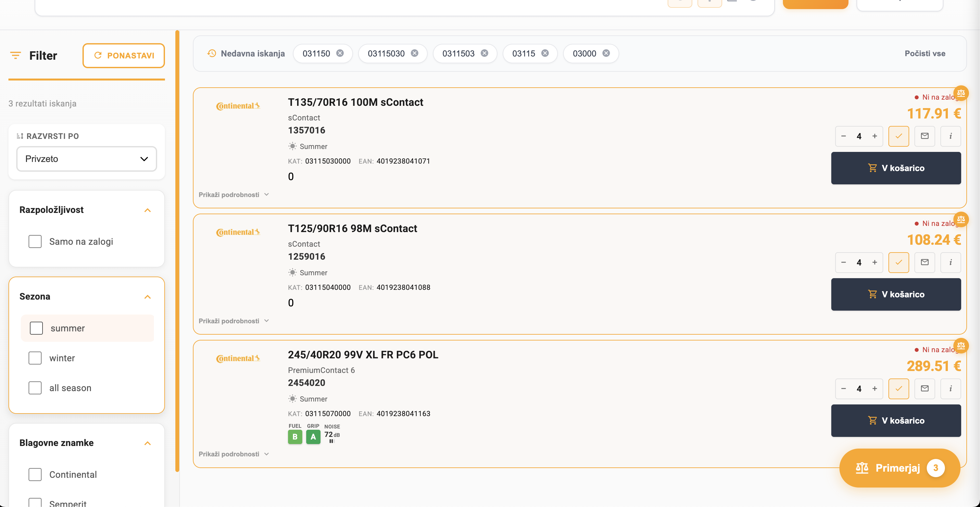
Task: Open info icon for T125/90R16 sContact
Action: pyautogui.click(x=950, y=263)
